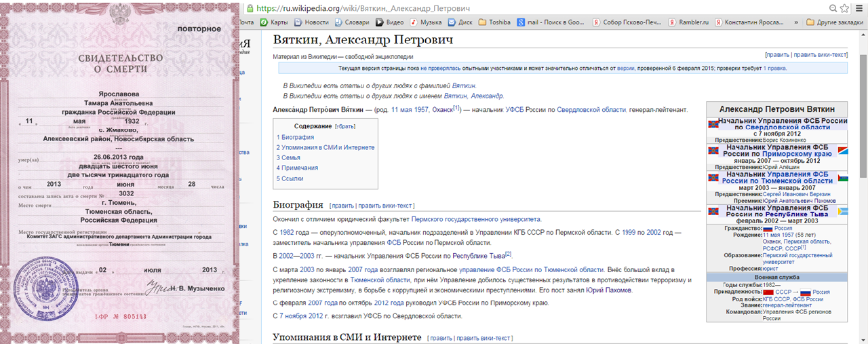This screenshot has width=868, height=344.
Task: Go to contents item 4 Примечания
Action: pos(297,168)
